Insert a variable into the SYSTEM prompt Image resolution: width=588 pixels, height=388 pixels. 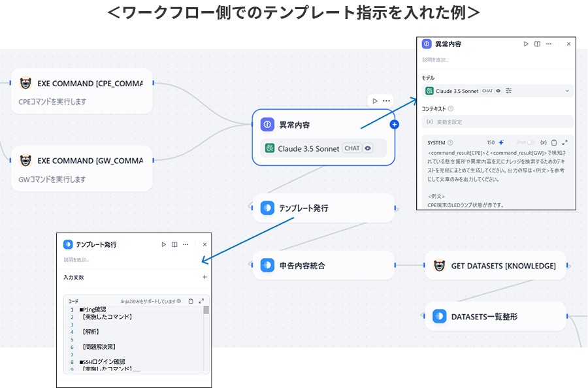click(x=543, y=142)
